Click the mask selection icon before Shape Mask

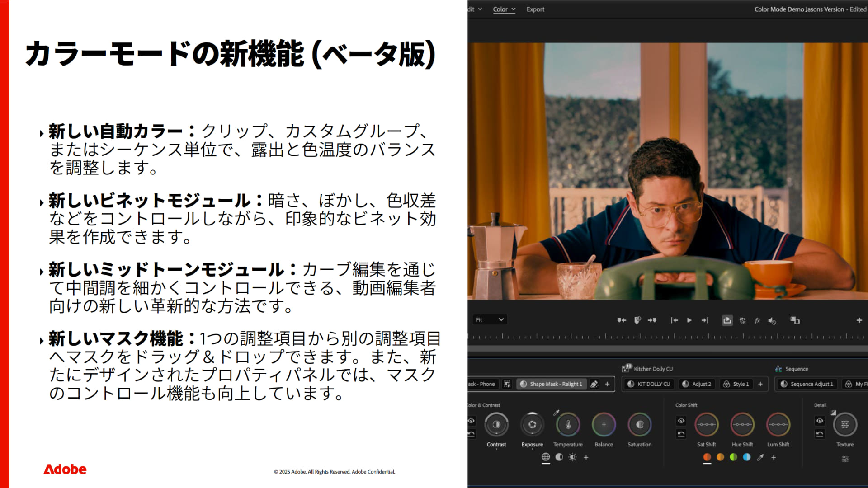coord(507,384)
